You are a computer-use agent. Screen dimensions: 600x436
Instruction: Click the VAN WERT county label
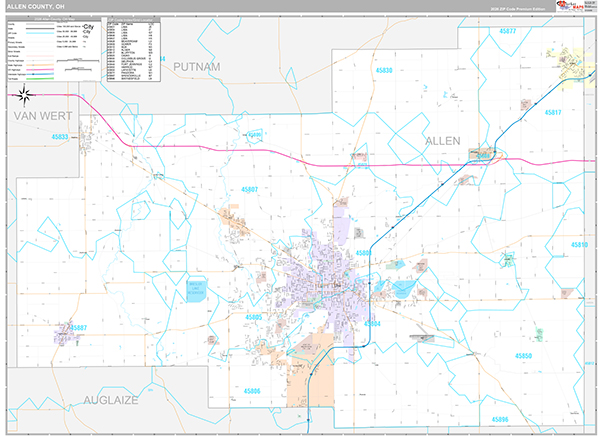coord(43,116)
